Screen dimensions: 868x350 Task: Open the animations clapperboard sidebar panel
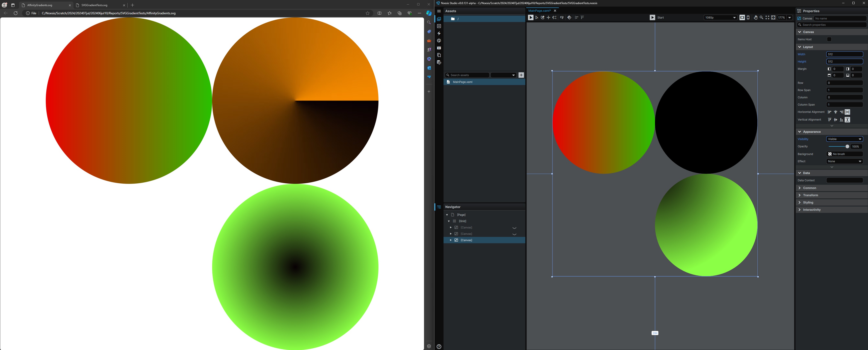tap(439, 48)
